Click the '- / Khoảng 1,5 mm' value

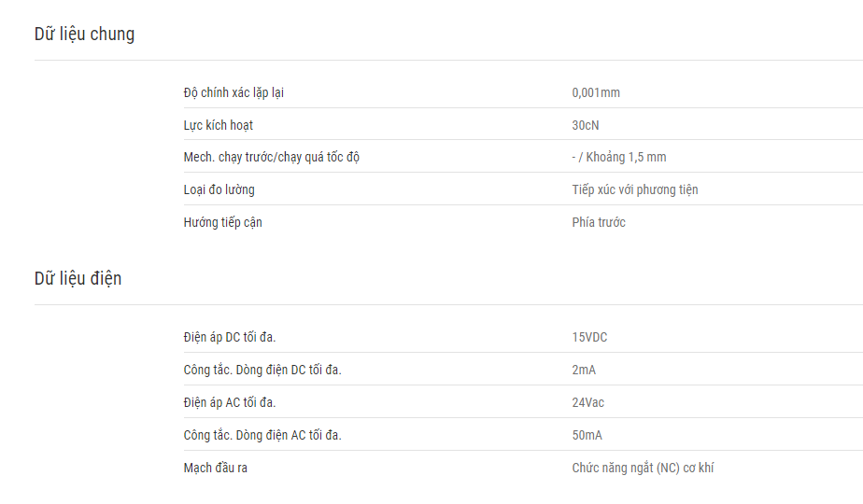click(x=618, y=158)
